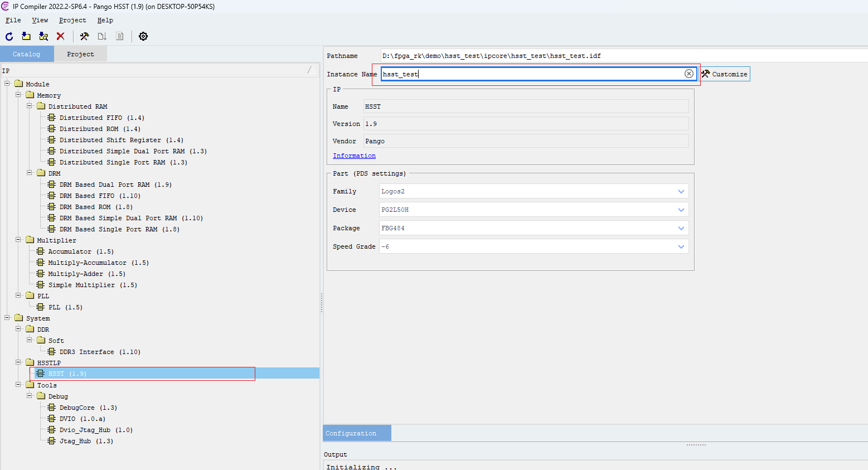Click the Customize button
Viewport: 868px width, 470px height.
click(725, 73)
